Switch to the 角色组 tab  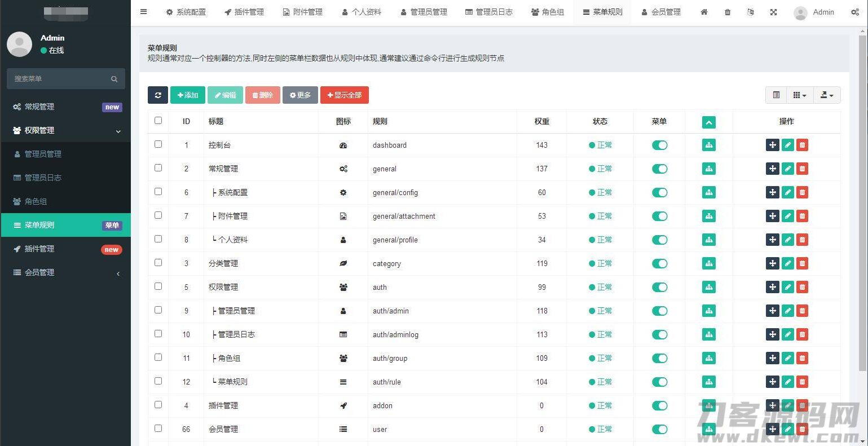tap(547, 12)
